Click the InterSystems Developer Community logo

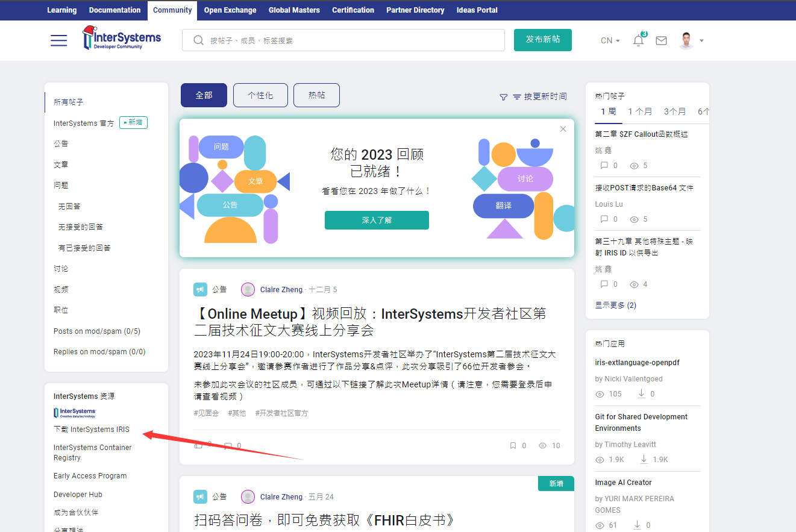(122, 37)
